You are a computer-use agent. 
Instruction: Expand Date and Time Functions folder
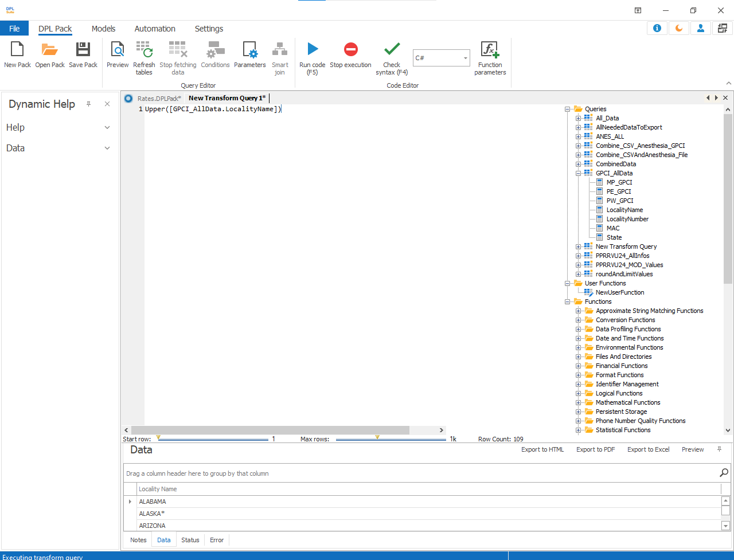coord(579,338)
